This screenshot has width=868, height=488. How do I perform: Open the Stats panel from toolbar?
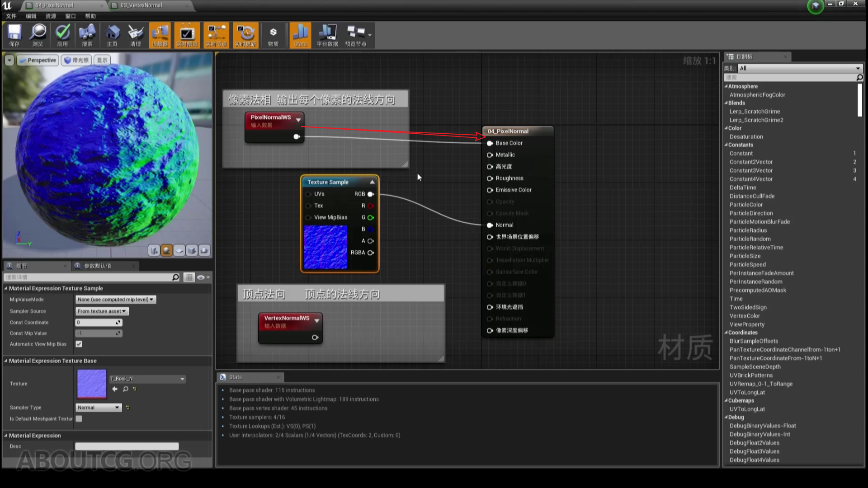click(300, 35)
